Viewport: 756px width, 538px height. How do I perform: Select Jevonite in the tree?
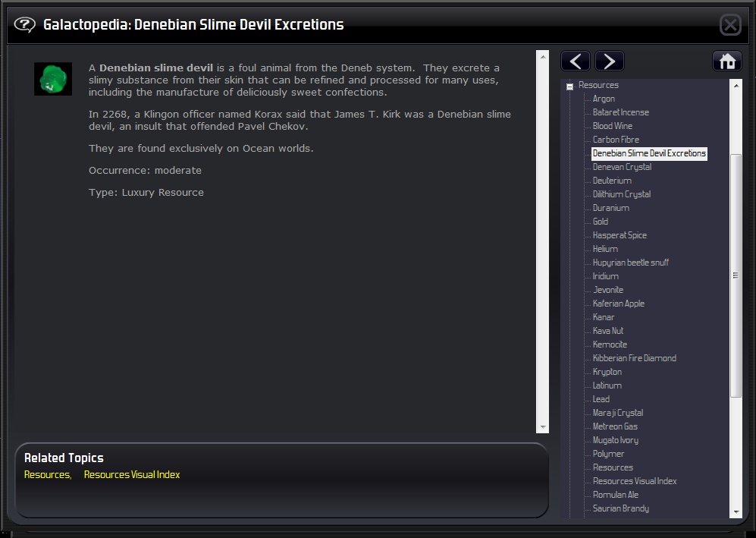(608, 290)
